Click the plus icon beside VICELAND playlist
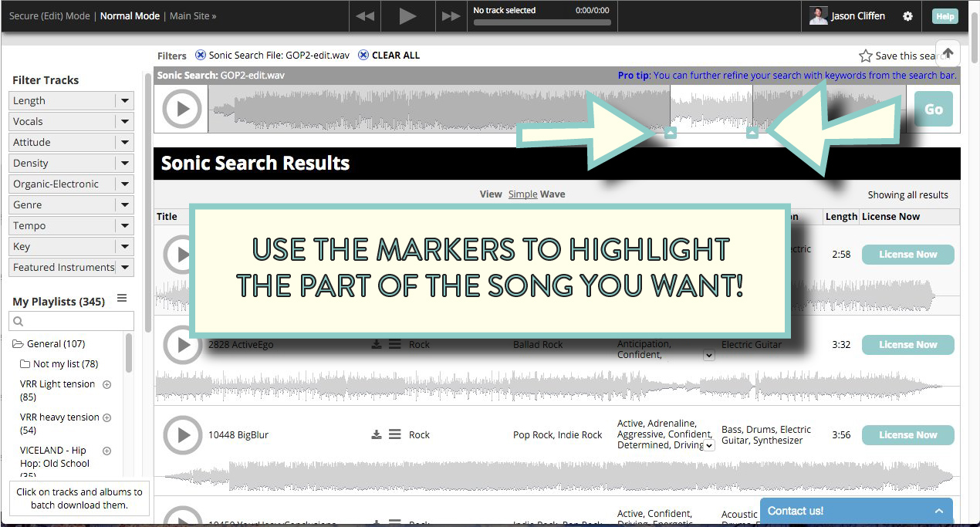The width and height of the screenshot is (980, 527). 106,451
